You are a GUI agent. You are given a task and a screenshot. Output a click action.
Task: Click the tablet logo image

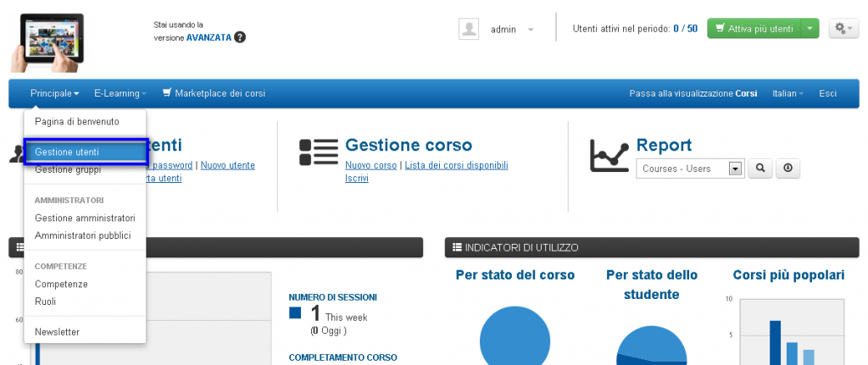click(x=47, y=42)
